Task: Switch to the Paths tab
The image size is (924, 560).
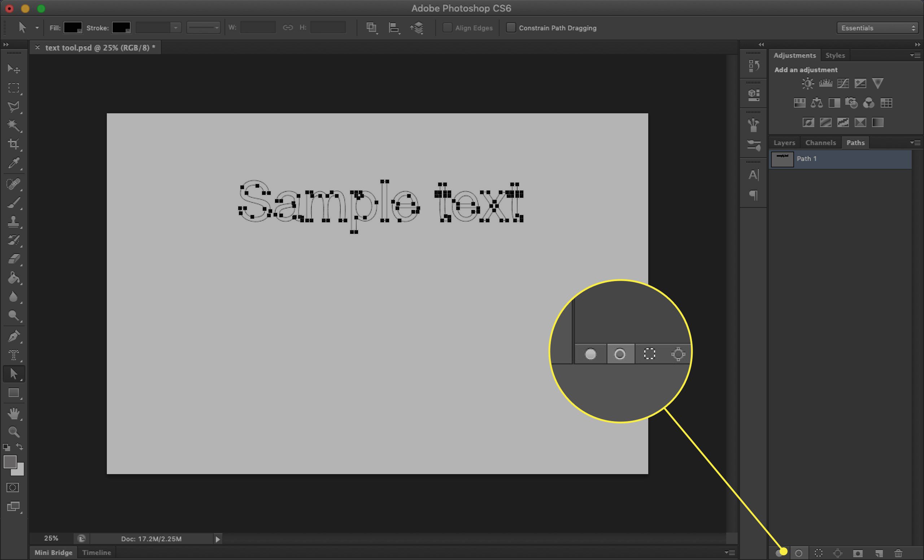Action: [855, 142]
